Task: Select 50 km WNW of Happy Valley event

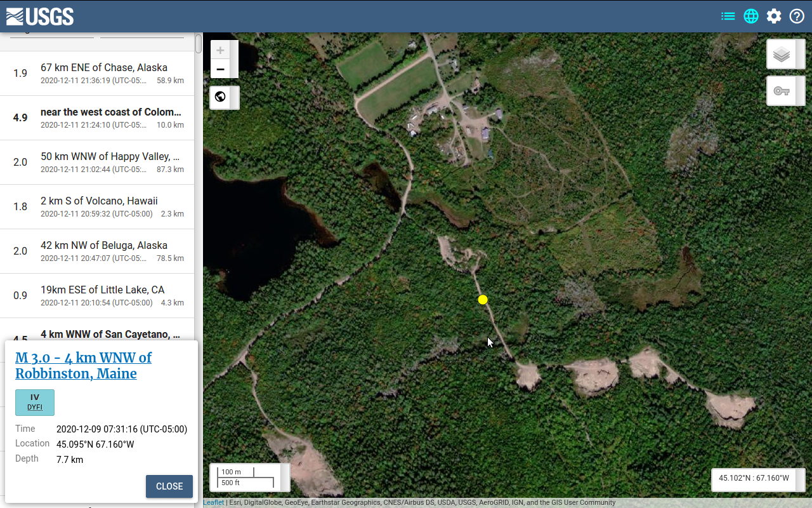Action: pos(96,163)
